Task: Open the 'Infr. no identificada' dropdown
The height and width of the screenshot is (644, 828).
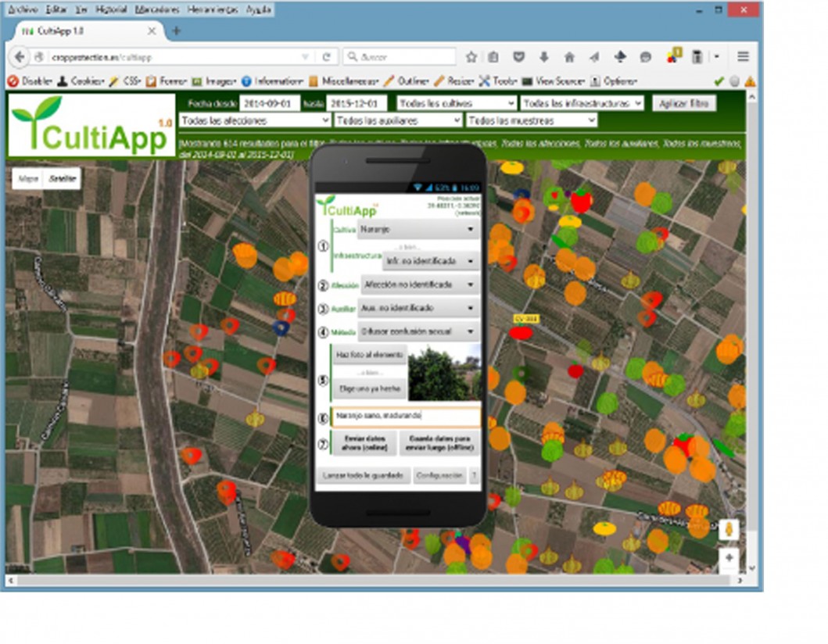Action: (430, 261)
